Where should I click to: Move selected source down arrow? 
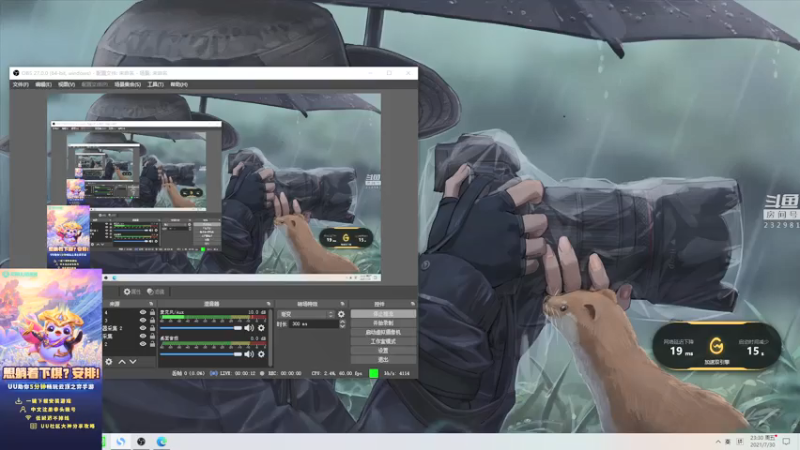coord(133,362)
